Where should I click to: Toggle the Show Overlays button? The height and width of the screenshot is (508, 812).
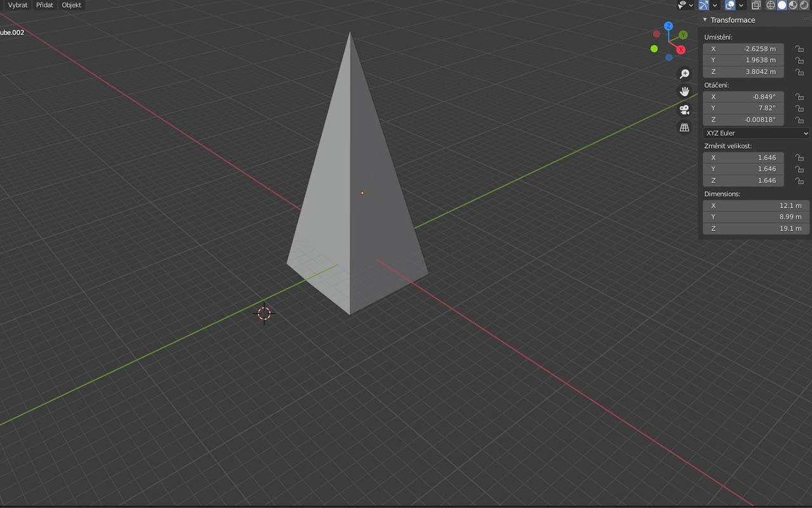[x=730, y=5]
